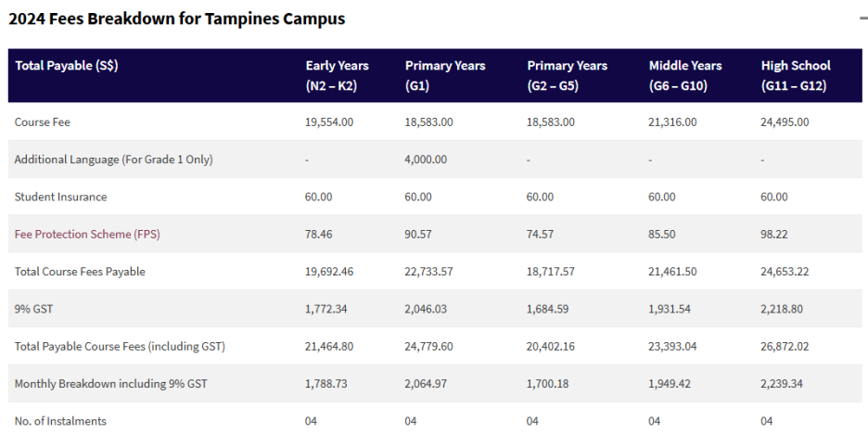Click the High School (G11 – G12) header

tap(796, 75)
